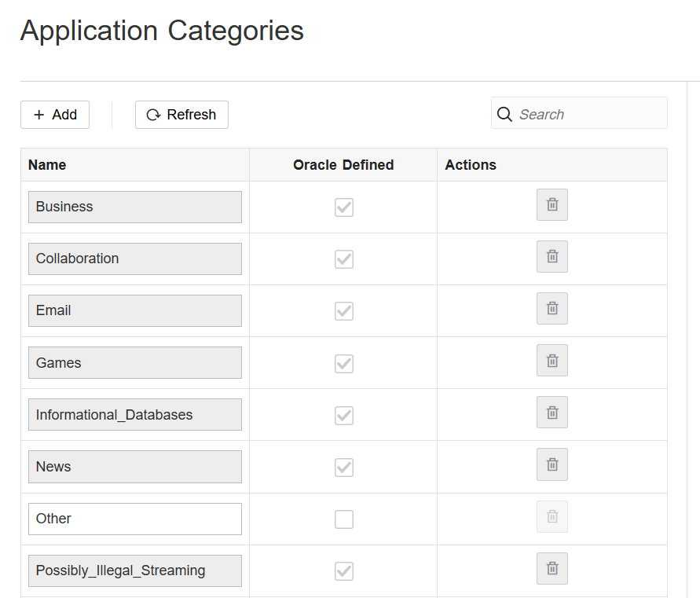Remove the Games category via trash icon
The image size is (700, 598).
tap(552, 361)
